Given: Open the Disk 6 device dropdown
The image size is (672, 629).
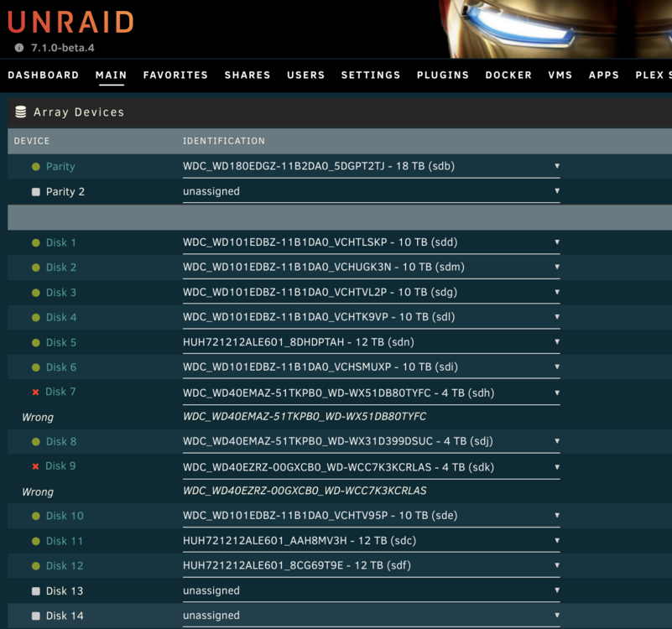Looking at the screenshot, I should pyautogui.click(x=371, y=366).
